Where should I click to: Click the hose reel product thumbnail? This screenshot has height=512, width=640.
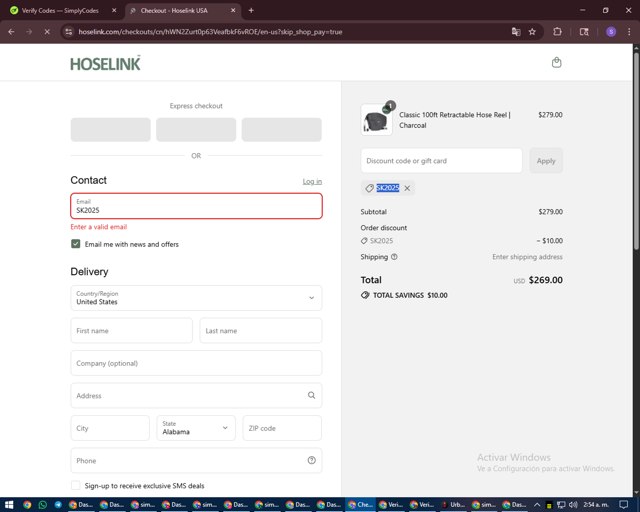(376, 120)
